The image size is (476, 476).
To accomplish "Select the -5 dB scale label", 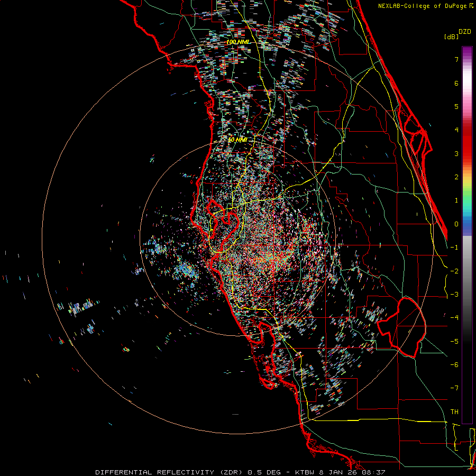I will 454,341.
